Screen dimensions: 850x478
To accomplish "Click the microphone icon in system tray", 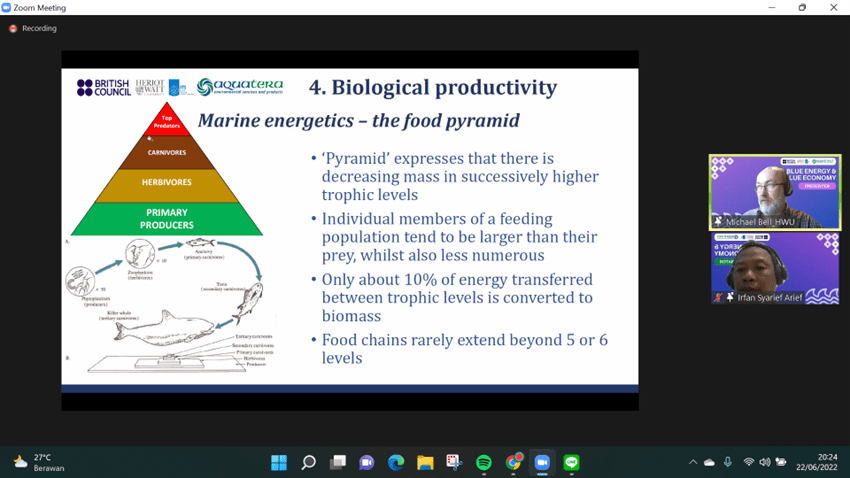I will pos(728,462).
